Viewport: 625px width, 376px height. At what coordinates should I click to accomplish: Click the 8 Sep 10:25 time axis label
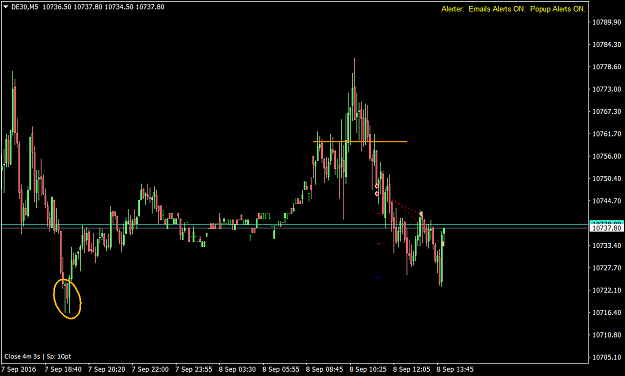tap(368, 369)
